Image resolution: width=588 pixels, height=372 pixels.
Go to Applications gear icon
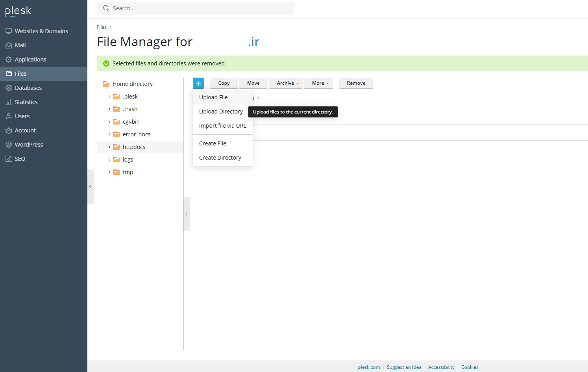coord(9,60)
